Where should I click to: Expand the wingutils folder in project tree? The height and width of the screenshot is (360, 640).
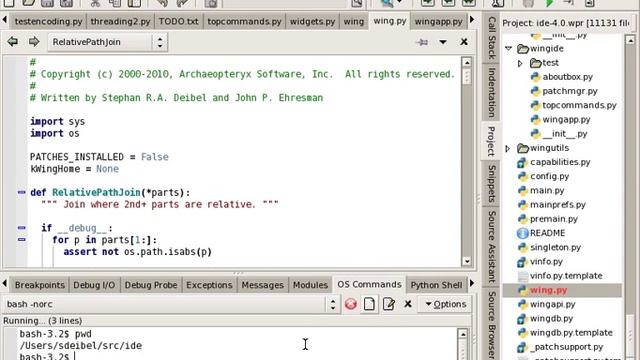tap(508, 149)
